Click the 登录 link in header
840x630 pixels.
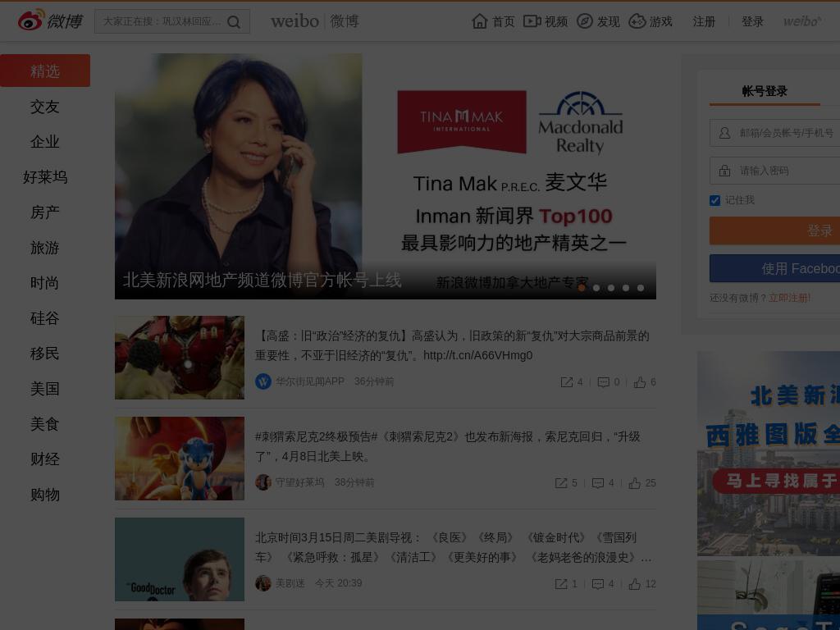pos(752,21)
